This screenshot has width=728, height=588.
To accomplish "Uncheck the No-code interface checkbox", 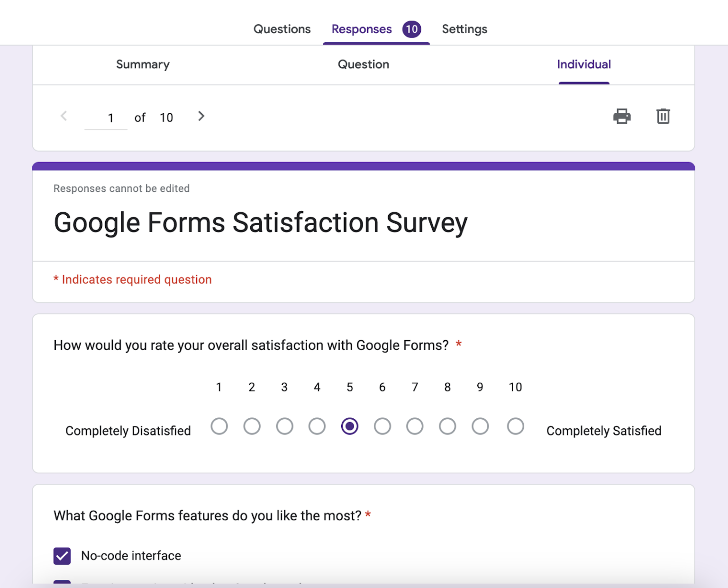I will [x=62, y=555].
